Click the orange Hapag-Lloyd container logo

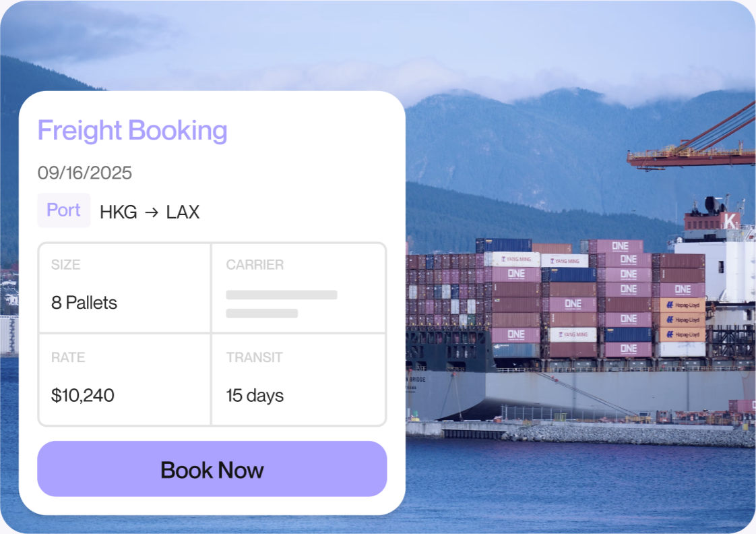point(683,305)
